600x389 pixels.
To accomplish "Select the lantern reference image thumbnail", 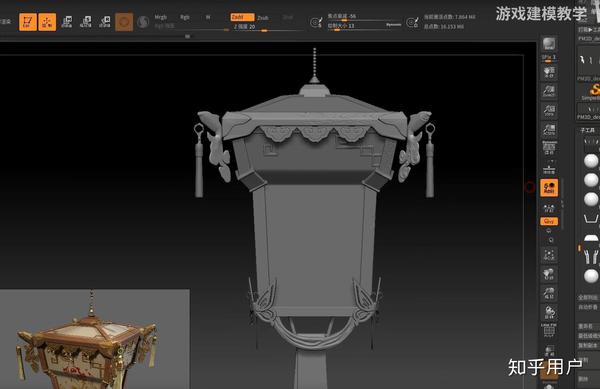I will click(95, 339).
